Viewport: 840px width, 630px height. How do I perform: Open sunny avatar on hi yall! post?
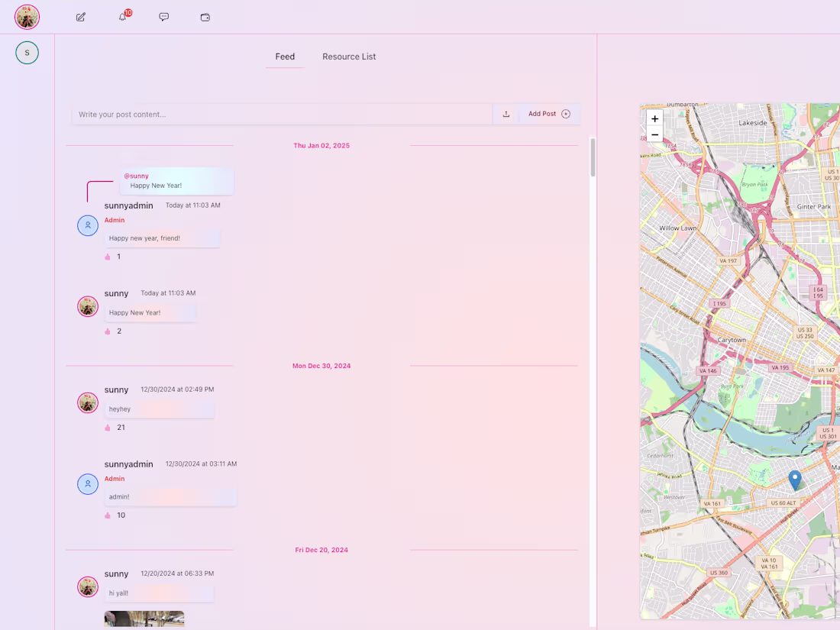coord(88,586)
